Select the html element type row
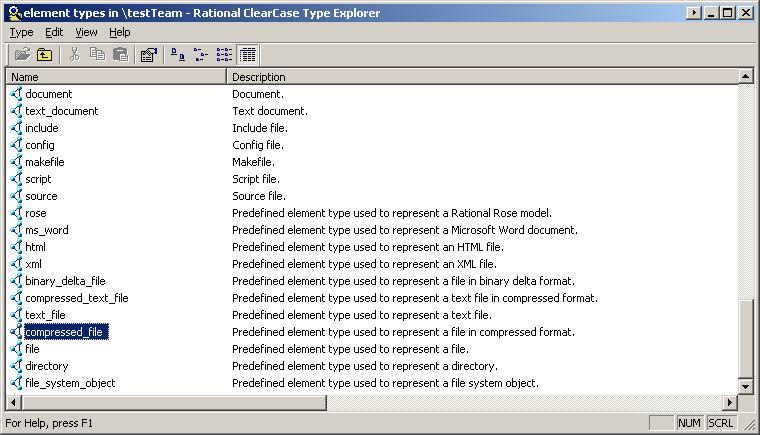The image size is (760, 435). coord(35,247)
